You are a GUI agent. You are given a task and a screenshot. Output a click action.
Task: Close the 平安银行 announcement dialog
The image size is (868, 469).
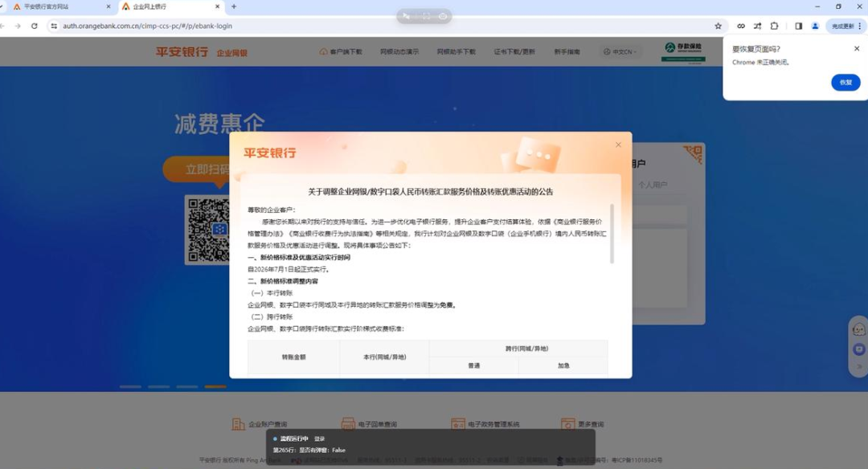pyautogui.click(x=618, y=145)
